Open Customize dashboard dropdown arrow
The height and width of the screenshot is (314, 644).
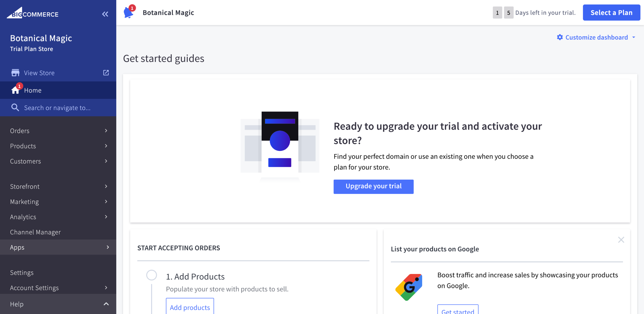click(634, 37)
